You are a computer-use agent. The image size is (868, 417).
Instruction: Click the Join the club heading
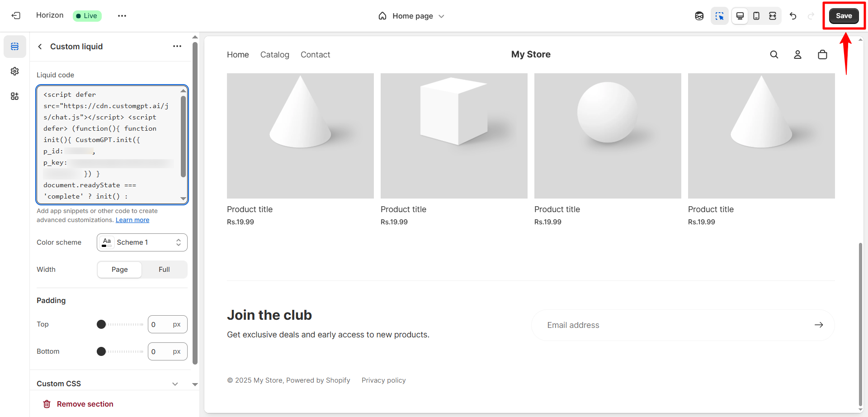coord(269,315)
